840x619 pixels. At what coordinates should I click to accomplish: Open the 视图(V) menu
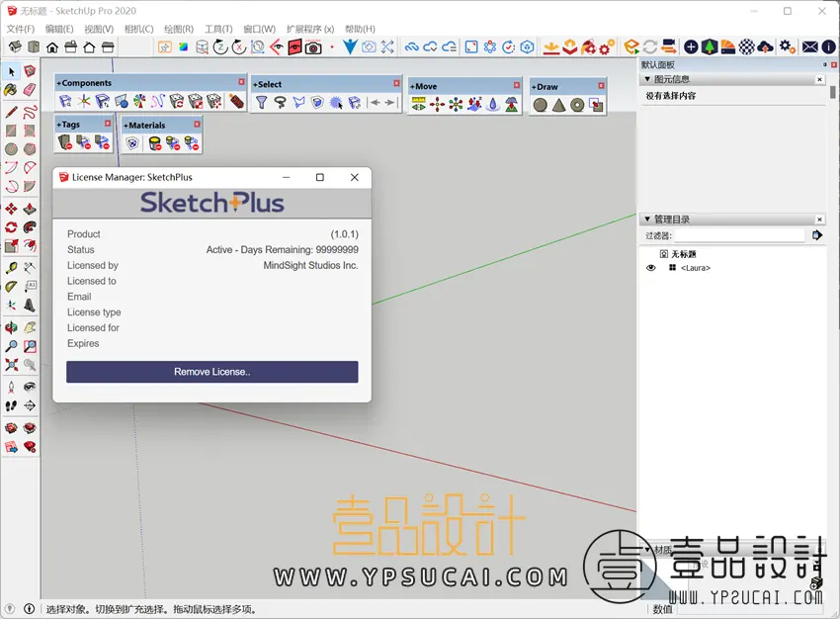point(99,29)
